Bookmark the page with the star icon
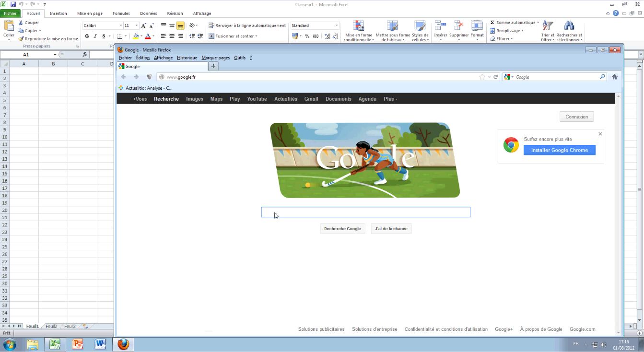The width and height of the screenshot is (644, 352). pyautogui.click(x=482, y=77)
